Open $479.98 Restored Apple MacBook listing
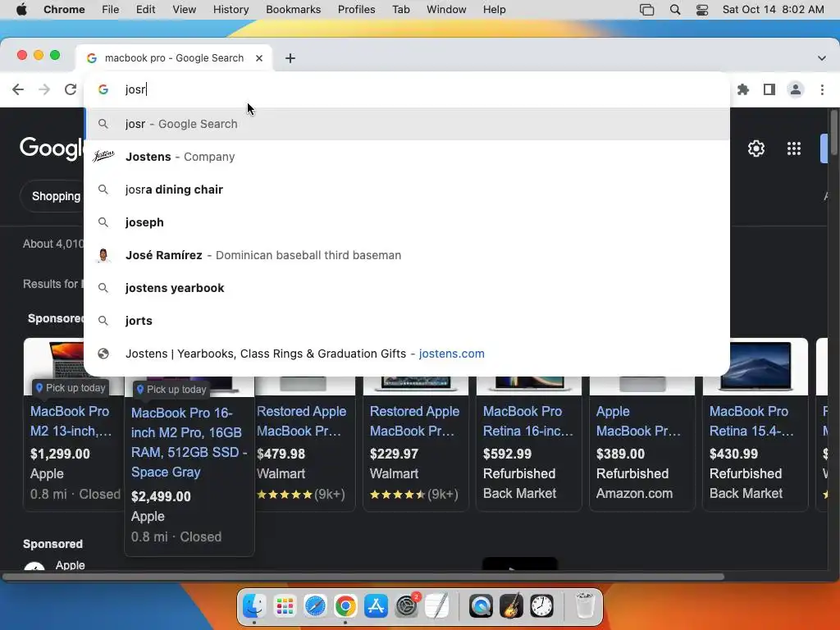Viewport: 840px width, 630px height. coord(302,421)
